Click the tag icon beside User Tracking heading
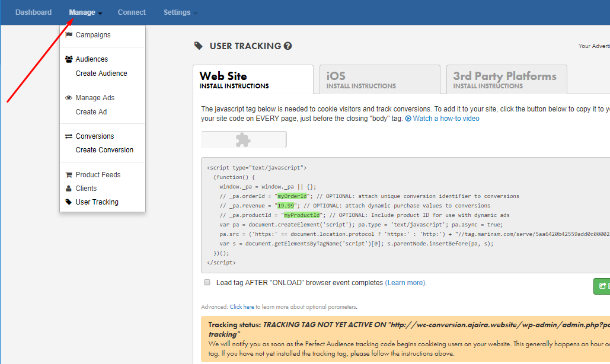 [199, 46]
